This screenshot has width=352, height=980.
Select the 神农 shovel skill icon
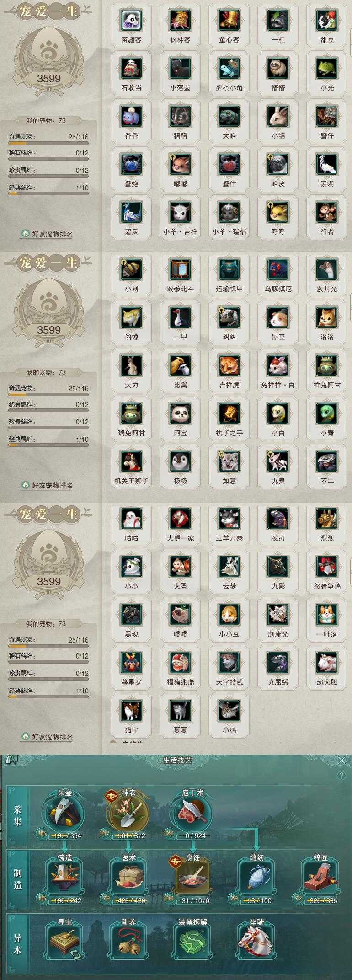click(128, 812)
